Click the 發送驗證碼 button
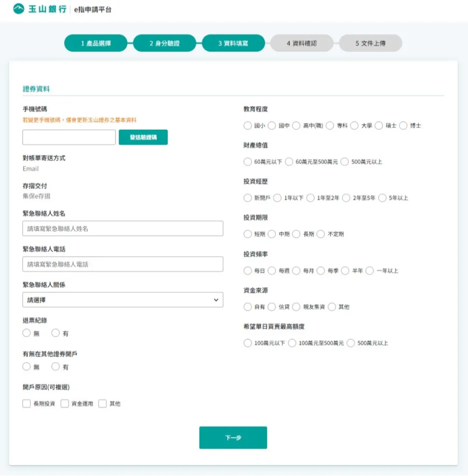The height and width of the screenshot is (476, 468). (x=143, y=136)
